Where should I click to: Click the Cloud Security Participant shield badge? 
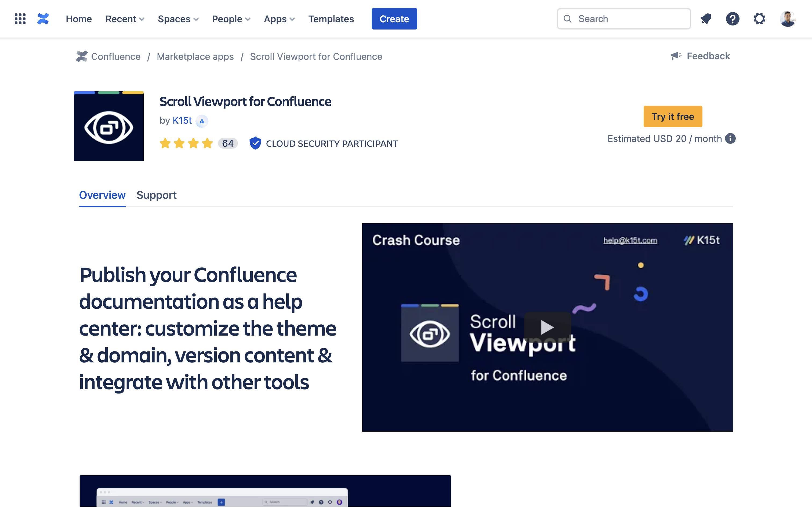[x=255, y=143]
